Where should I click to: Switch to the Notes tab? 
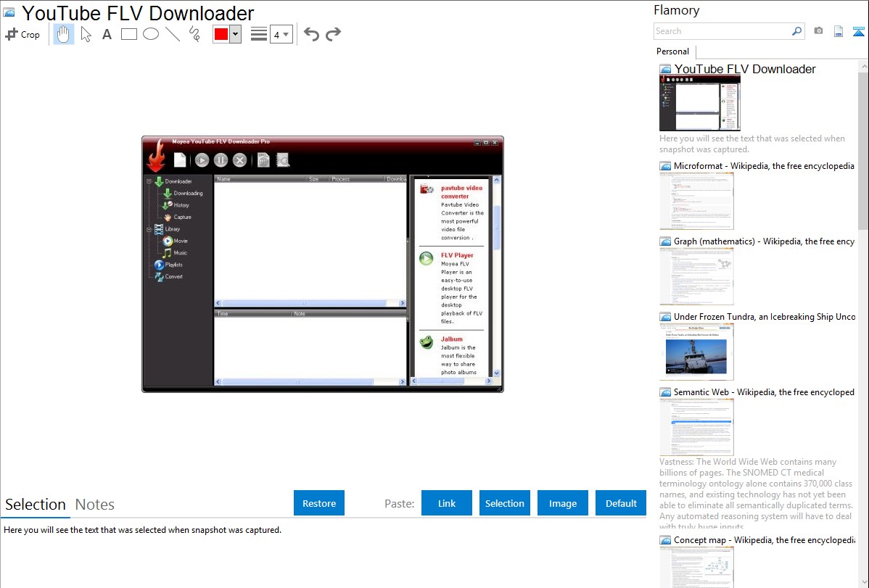[x=95, y=505]
